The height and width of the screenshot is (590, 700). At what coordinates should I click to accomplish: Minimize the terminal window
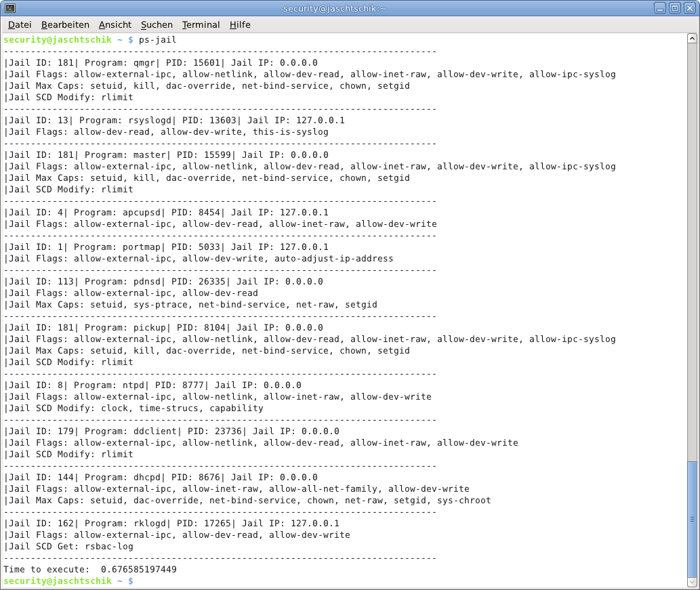[x=660, y=8]
